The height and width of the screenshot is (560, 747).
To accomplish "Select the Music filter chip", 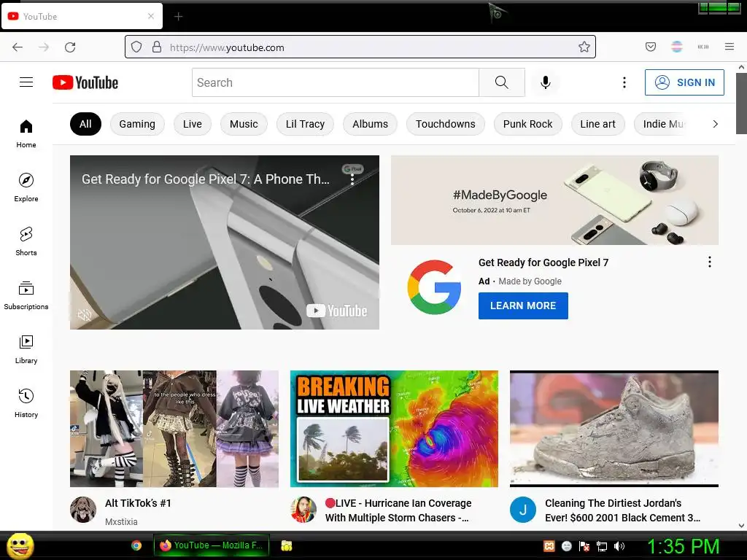I will (x=244, y=124).
